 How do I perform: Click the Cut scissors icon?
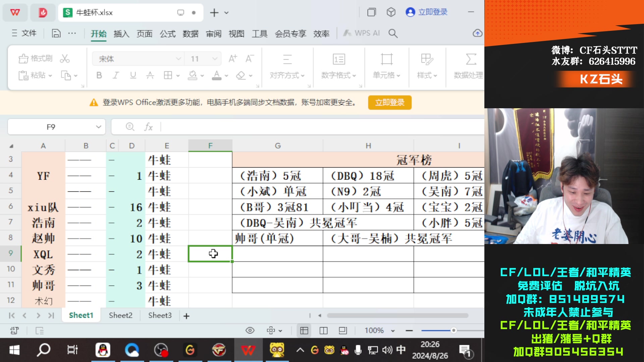(65, 59)
